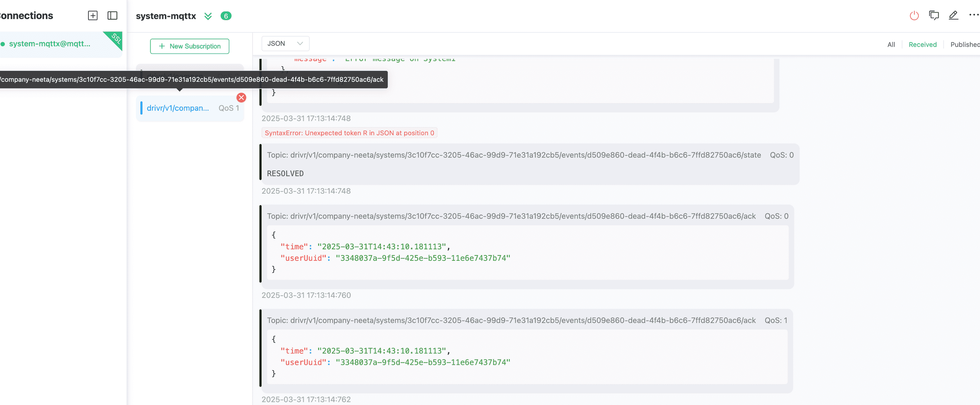Click the New Subscription button
The image size is (980, 405).
click(x=189, y=46)
